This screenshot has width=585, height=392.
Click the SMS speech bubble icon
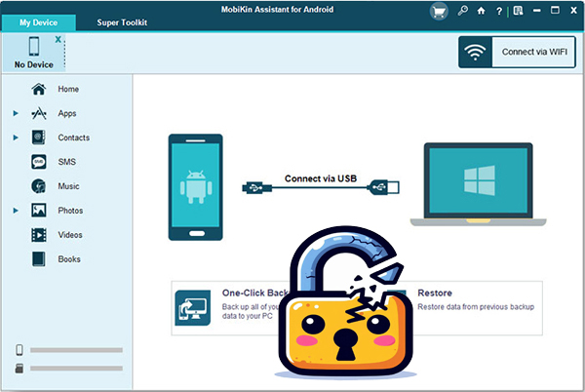coord(39,162)
